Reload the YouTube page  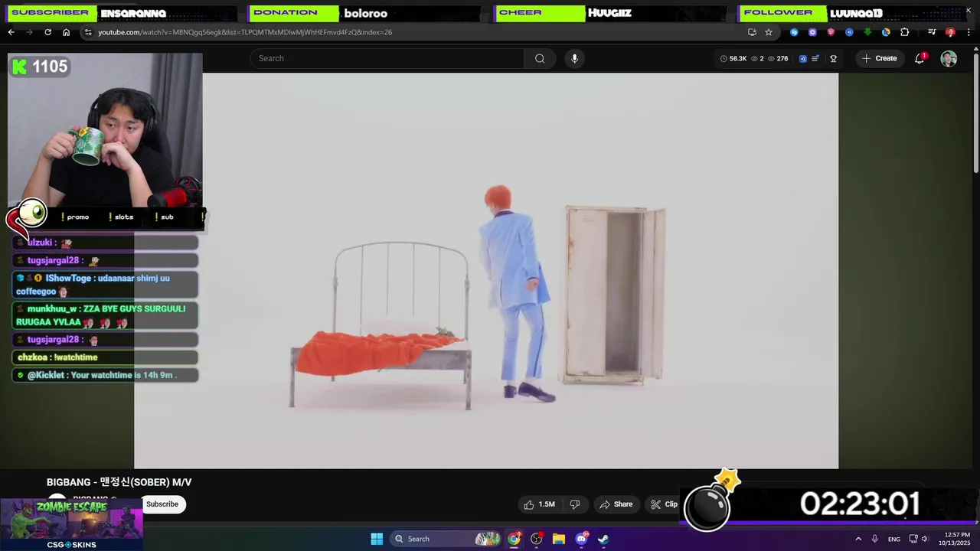coord(47,32)
